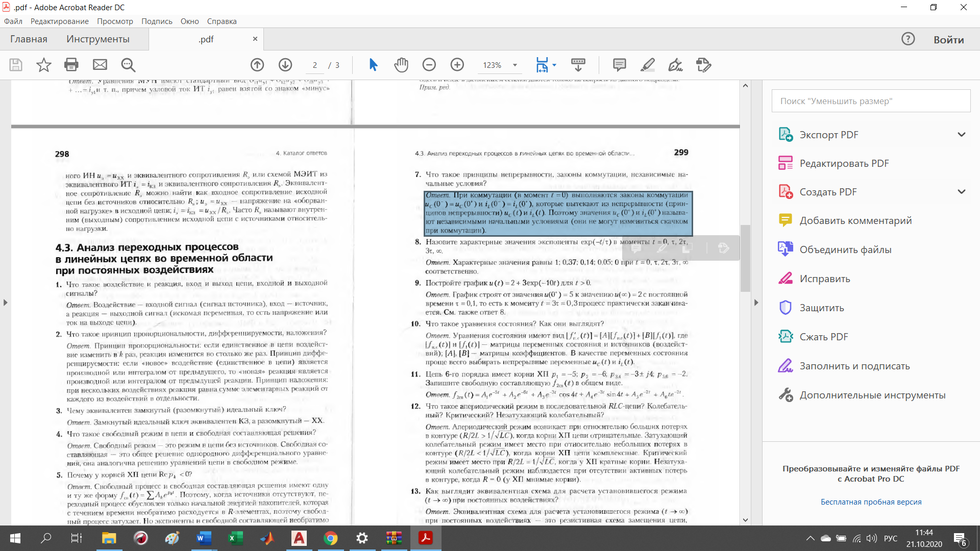Open Word from the taskbar
Viewport: 980px width, 551px height.
[204, 538]
